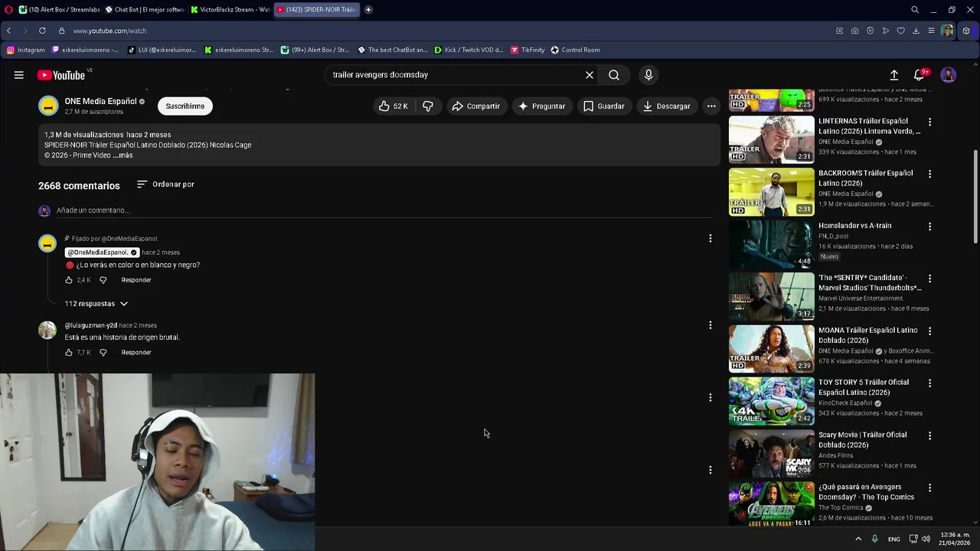
Task: Open the Preguntar AI button
Action: coord(542,106)
